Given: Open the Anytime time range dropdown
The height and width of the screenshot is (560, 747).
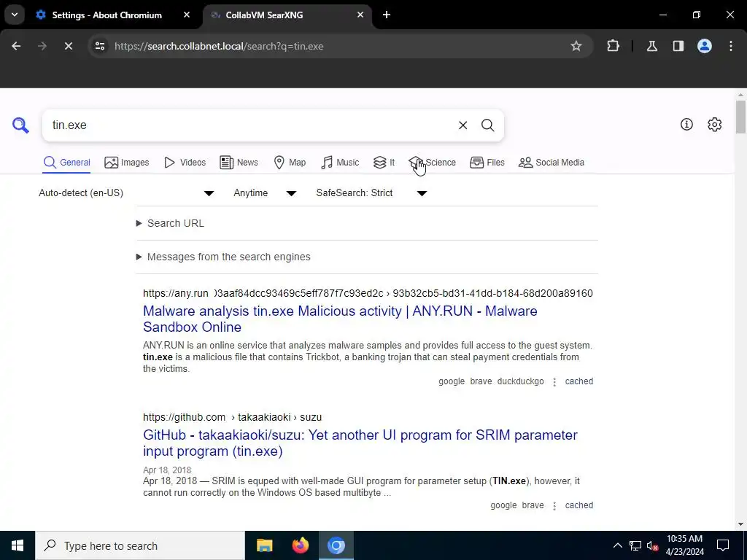Looking at the screenshot, I should [265, 192].
